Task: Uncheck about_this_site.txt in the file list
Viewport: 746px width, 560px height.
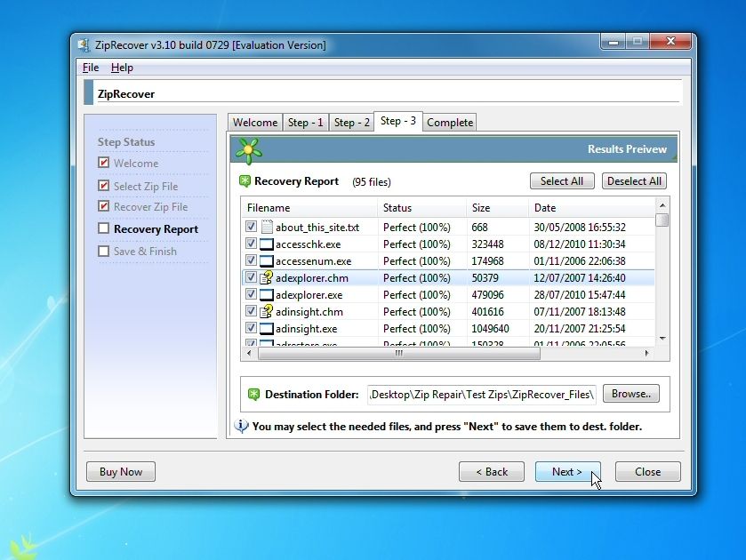Action: pyautogui.click(x=251, y=227)
